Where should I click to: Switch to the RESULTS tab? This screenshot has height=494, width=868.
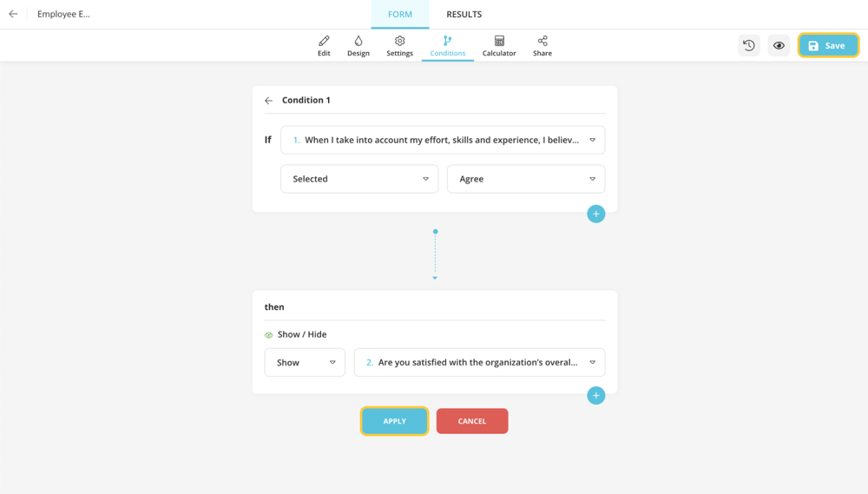click(x=464, y=15)
